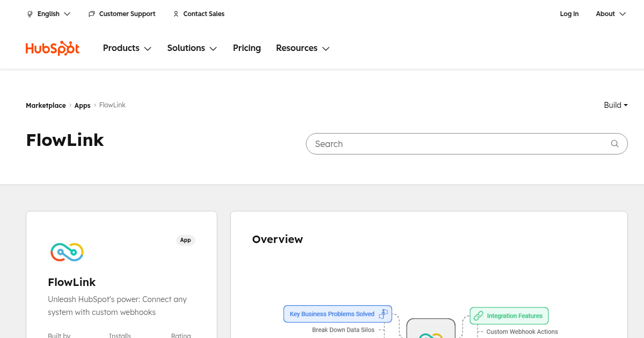Click the green link icon beside Integration Features
The height and width of the screenshot is (338, 644).
pyautogui.click(x=478, y=316)
